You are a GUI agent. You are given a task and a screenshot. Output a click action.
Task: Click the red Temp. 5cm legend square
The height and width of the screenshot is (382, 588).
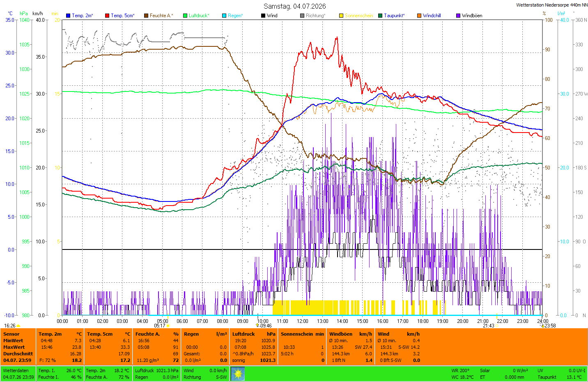pos(107,16)
